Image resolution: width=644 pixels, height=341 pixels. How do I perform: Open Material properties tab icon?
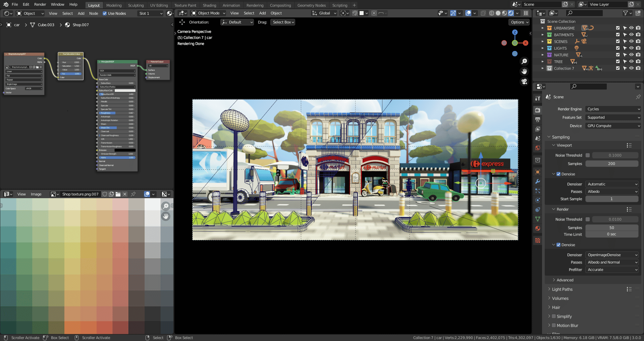[538, 228]
